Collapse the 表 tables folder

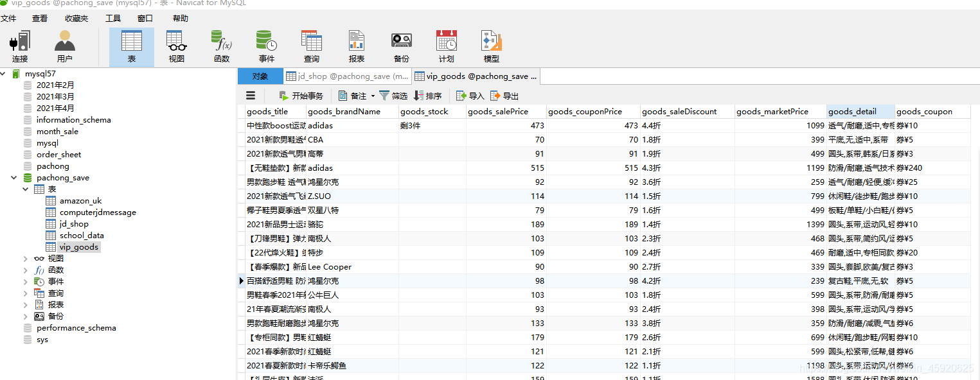(26, 189)
